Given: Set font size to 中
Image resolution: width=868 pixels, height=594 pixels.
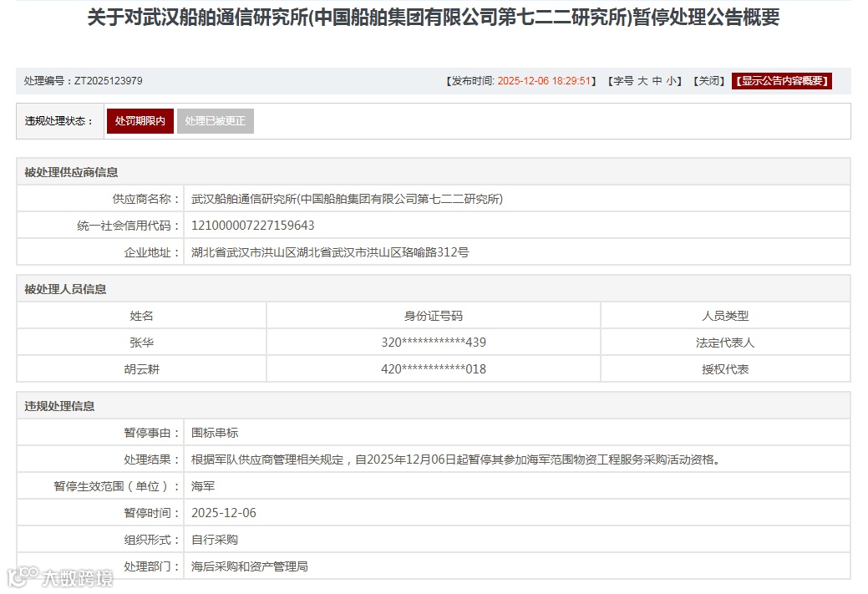Looking at the screenshot, I should click(x=657, y=81).
